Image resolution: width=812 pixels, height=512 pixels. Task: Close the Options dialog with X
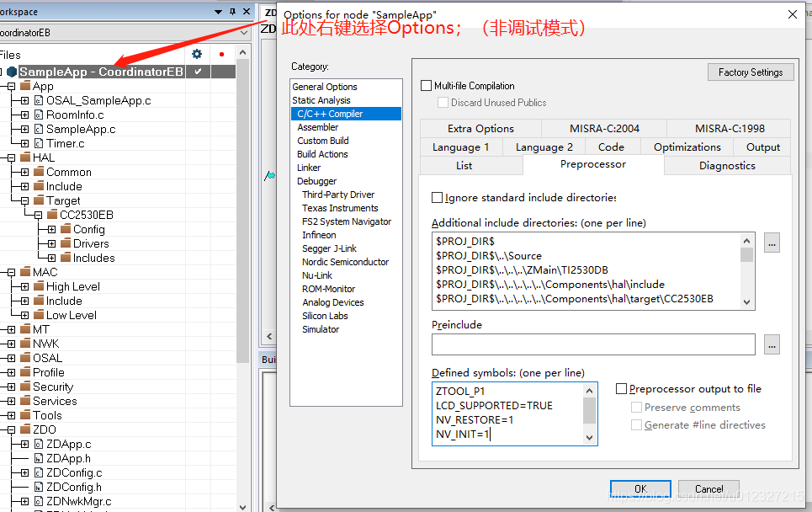793,14
